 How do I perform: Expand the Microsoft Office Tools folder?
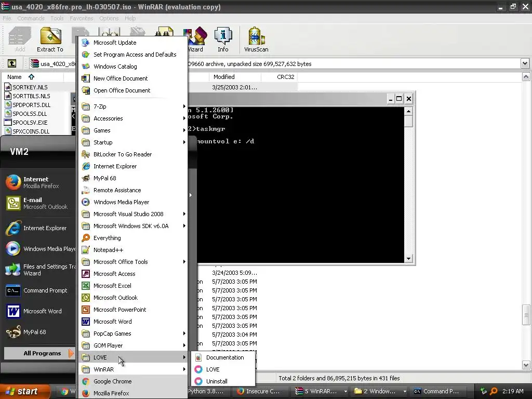click(134, 262)
